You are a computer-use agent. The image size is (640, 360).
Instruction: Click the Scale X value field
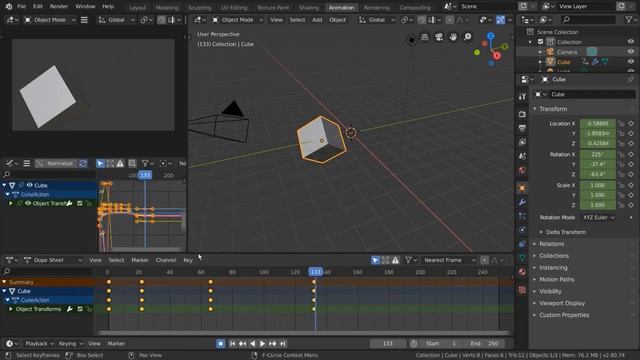(598, 185)
